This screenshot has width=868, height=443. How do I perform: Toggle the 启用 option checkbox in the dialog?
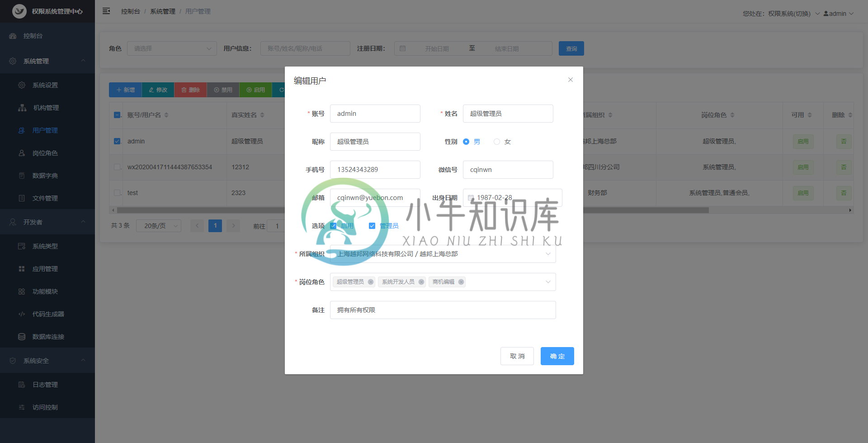click(333, 226)
